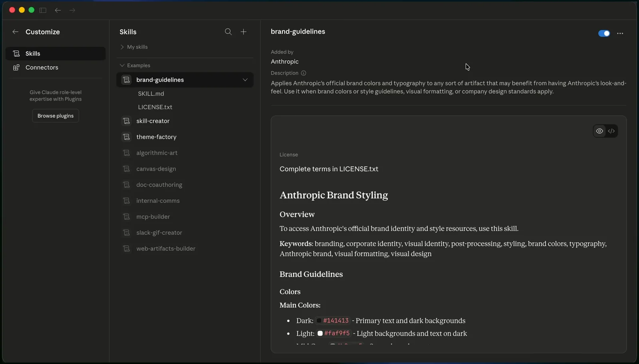Click the theme-factory row icon

pos(127,137)
